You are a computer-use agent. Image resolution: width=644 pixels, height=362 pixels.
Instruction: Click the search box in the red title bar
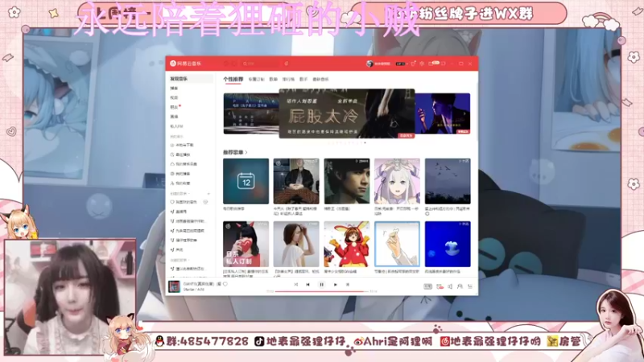click(260, 64)
